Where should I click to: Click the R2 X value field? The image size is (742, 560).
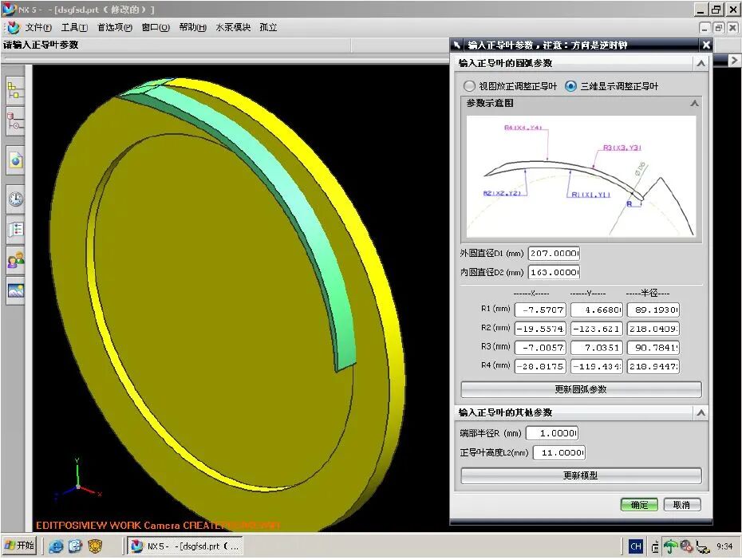point(540,329)
